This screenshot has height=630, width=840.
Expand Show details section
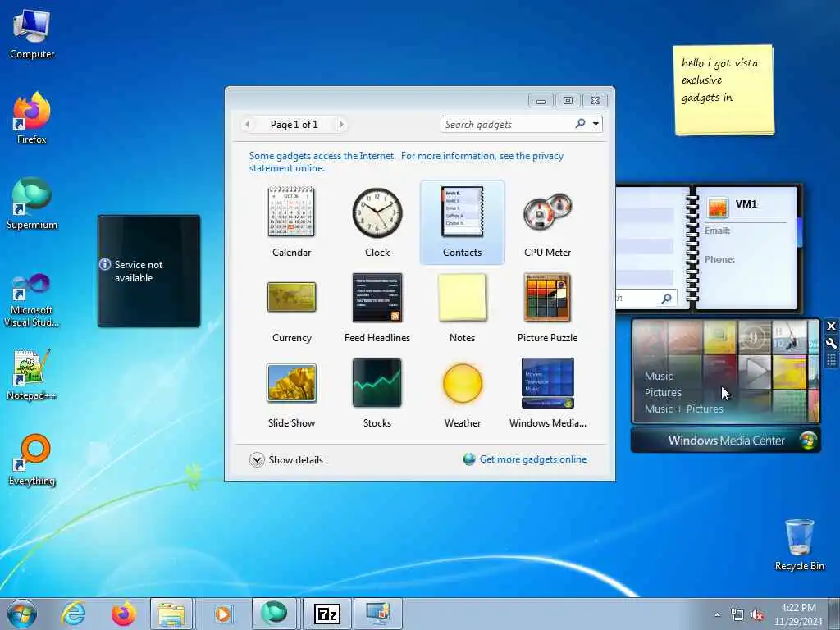tap(286, 459)
